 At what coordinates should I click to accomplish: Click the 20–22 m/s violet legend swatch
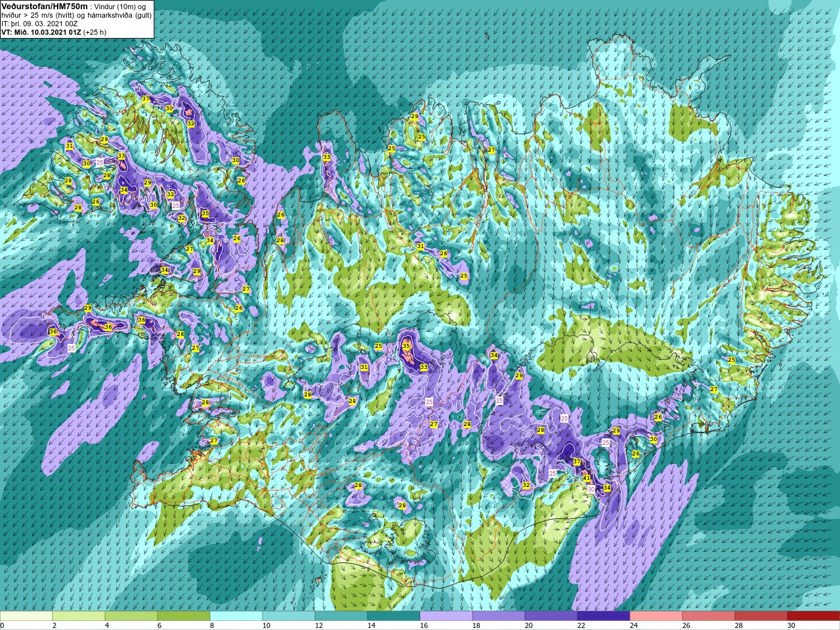(x=551, y=616)
